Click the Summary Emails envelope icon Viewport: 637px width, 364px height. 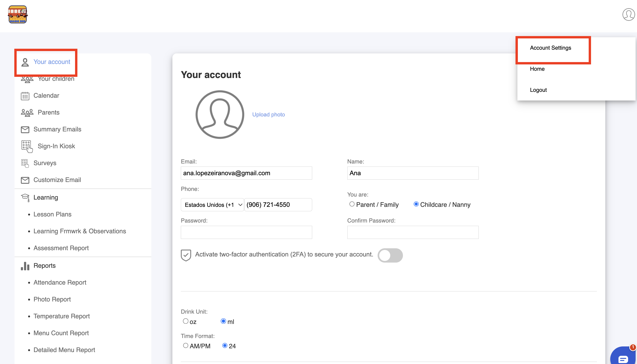pyautogui.click(x=25, y=130)
